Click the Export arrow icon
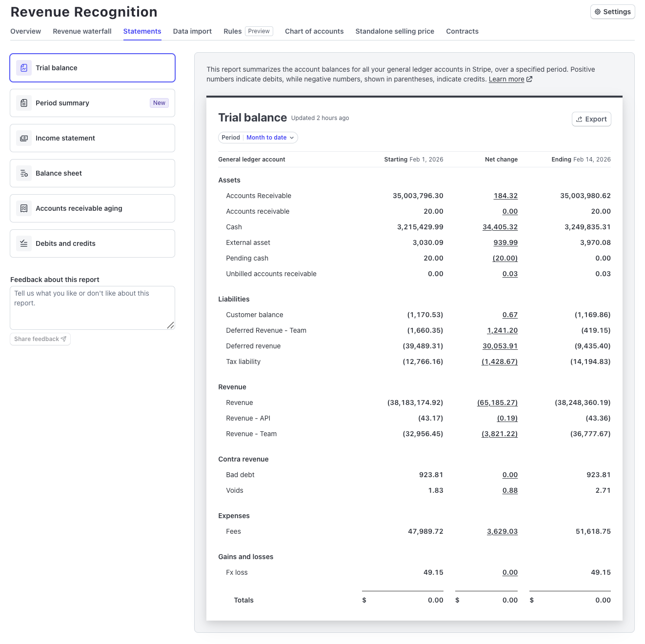The width and height of the screenshot is (645, 644). pyautogui.click(x=579, y=119)
